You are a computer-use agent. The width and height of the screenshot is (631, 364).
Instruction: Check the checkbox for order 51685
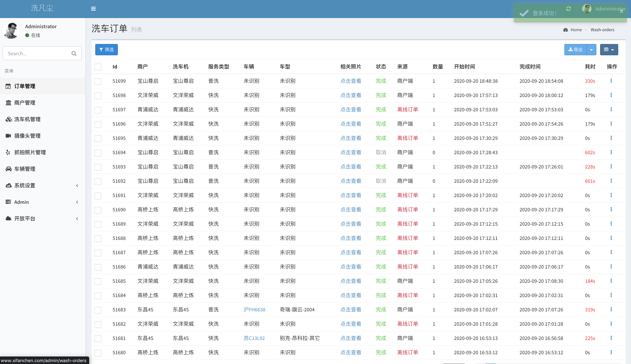pos(98,281)
